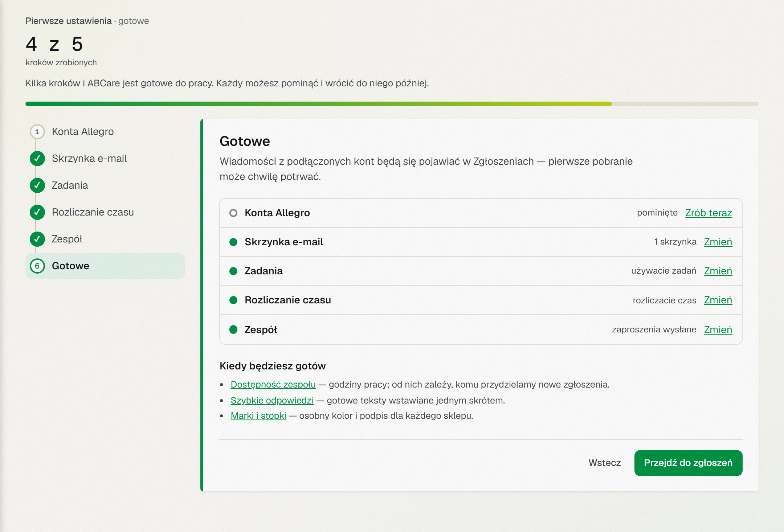This screenshot has width=784, height=532.
Task: Select the Gotowe step in the sidebar
Action: pos(105,266)
